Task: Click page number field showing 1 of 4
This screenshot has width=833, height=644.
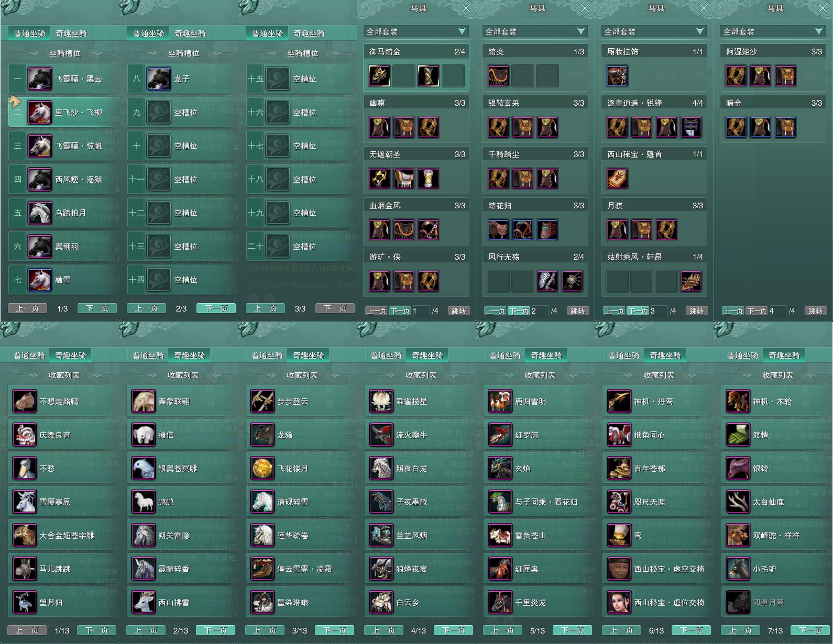Action: coord(421,311)
